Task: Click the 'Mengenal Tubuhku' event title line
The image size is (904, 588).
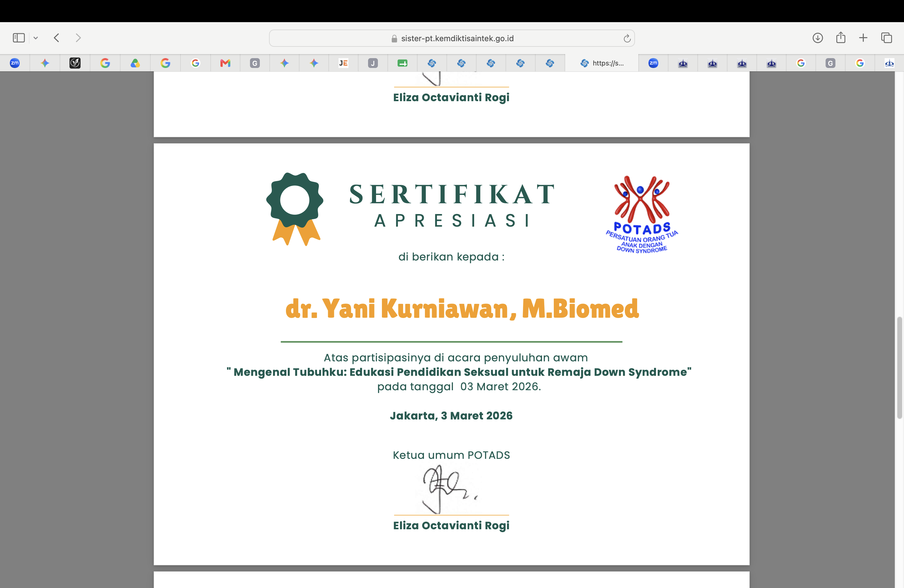Action: click(x=459, y=372)
